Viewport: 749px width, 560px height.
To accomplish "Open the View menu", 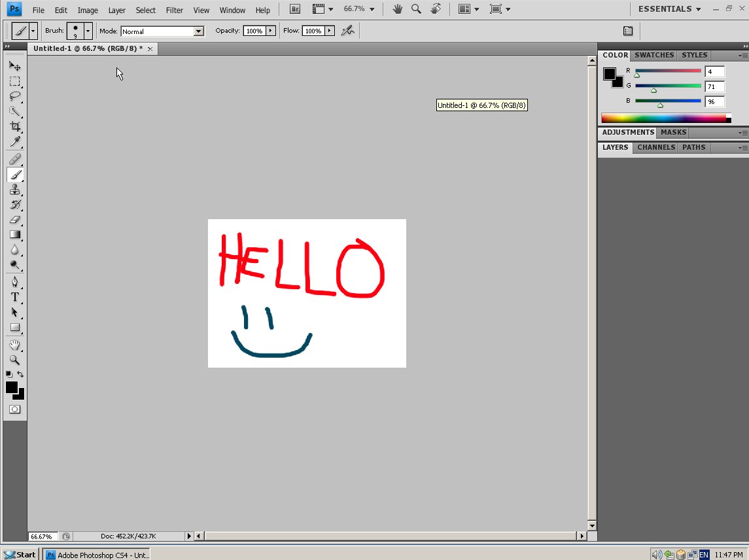I will [201, 10].
